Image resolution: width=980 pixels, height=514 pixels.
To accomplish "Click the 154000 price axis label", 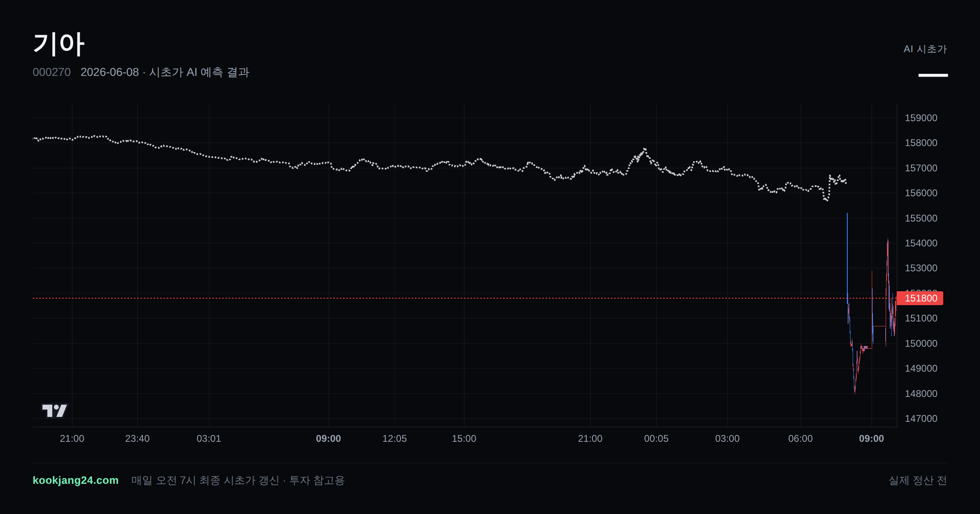I will click(x=921, y=243).
